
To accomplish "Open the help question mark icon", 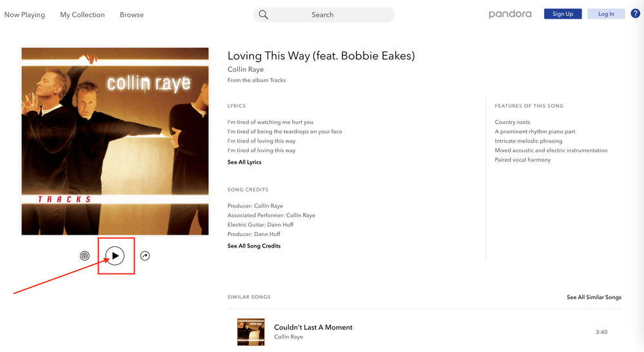I will 636,14.
